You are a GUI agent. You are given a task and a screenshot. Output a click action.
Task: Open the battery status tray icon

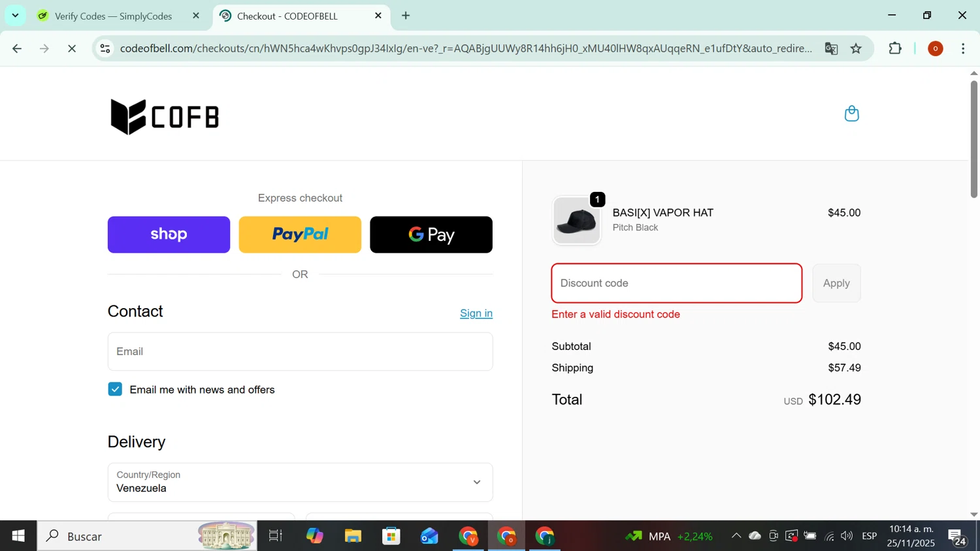(x=810, y=536)
